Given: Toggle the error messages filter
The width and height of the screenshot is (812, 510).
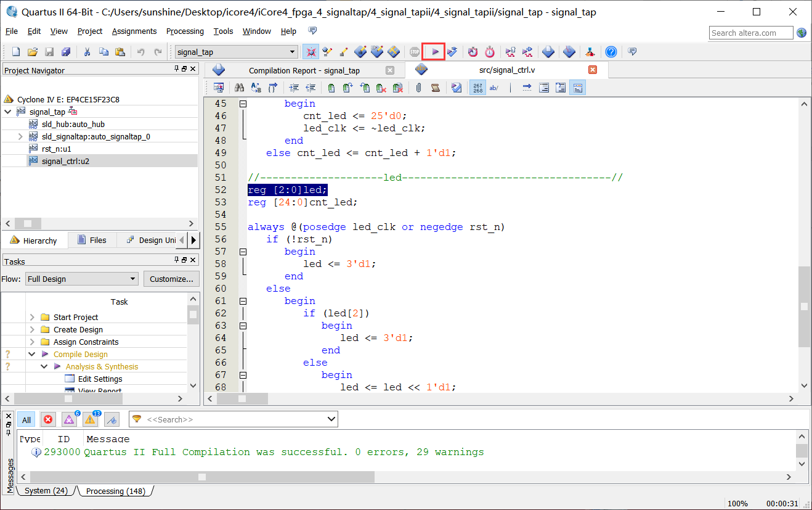Looking at the screenshot, I should (x=48, y=420).
